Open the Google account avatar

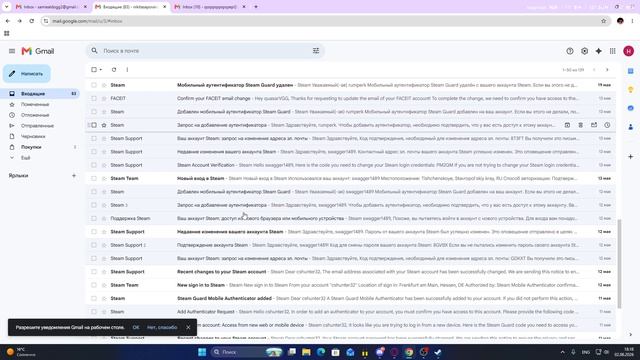[x=629, y=51]
